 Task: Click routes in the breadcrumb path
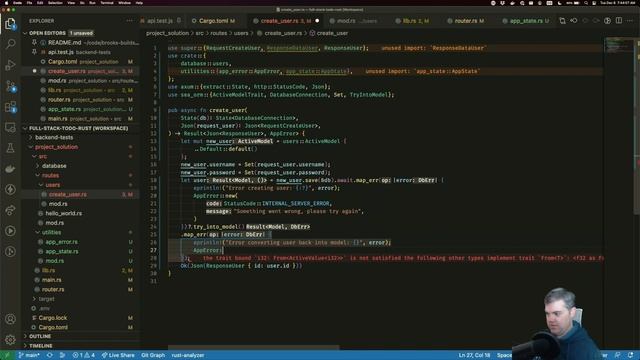click(x=218, y=33)
